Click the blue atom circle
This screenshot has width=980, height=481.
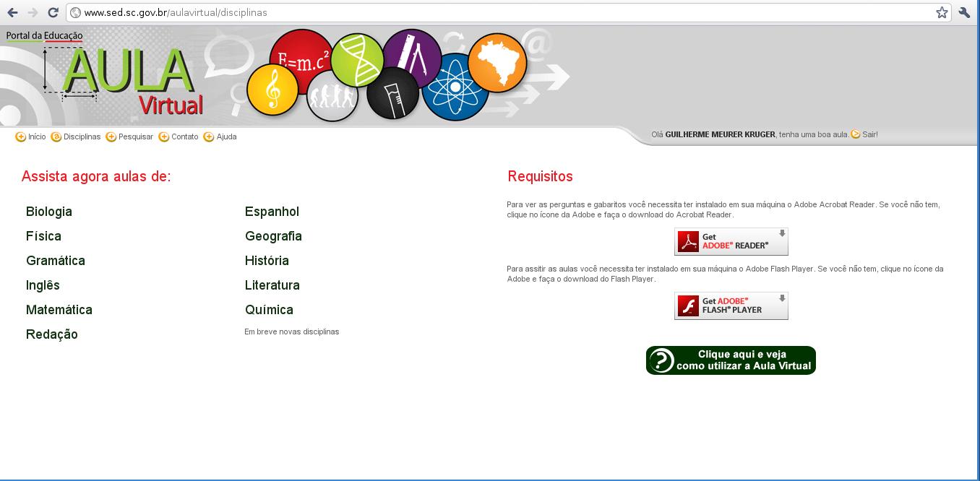(455, 87)
